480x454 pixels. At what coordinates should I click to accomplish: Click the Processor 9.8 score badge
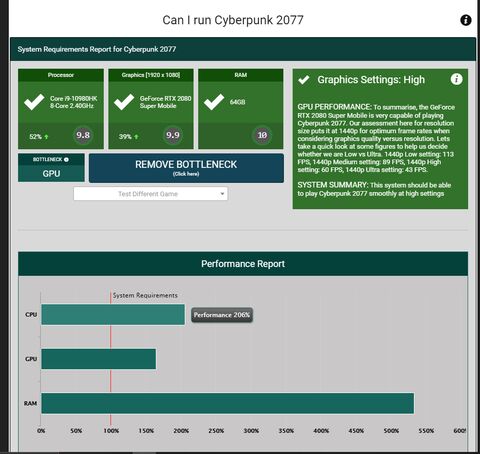(83, 135)
